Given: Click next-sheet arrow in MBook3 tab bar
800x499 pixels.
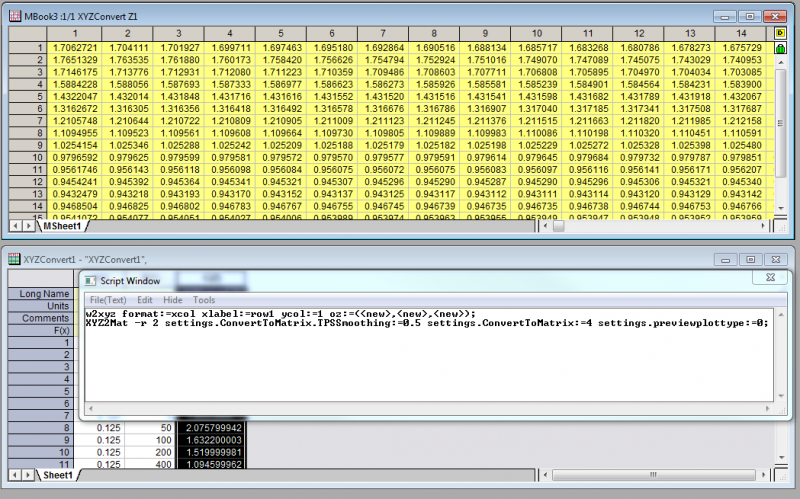Looking at the screenshot, I should [29, 226].
